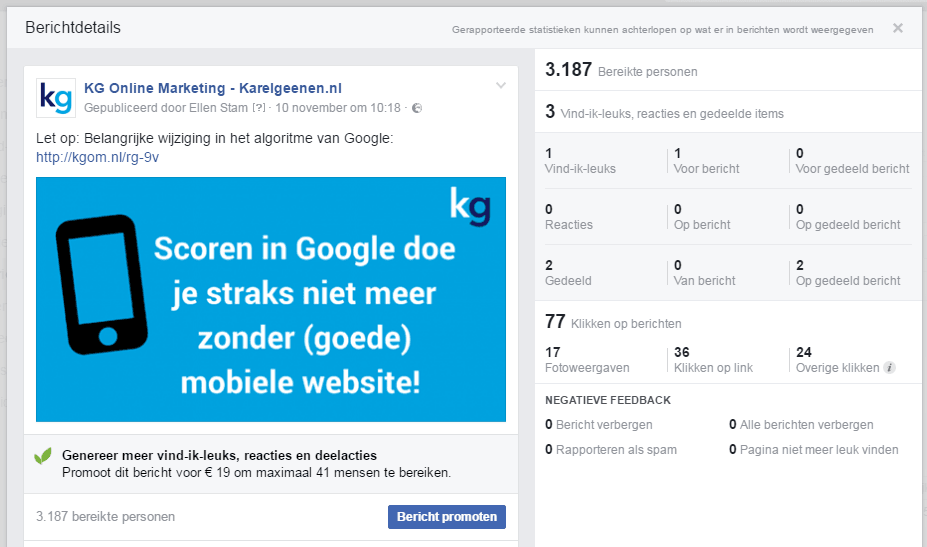The width and height of the screenshot is (927, 547).
Task: Click the 17 Fotoweergaven stat
Action: coord(587,360)
